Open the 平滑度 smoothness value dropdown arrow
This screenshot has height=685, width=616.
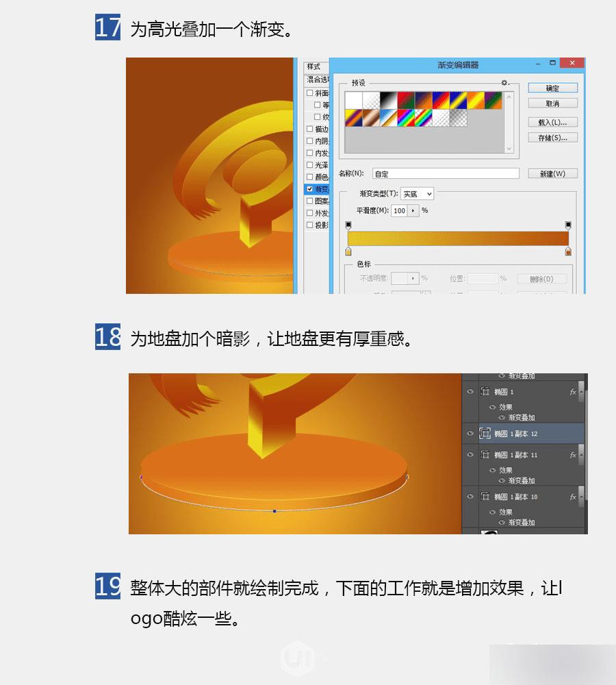413,211
